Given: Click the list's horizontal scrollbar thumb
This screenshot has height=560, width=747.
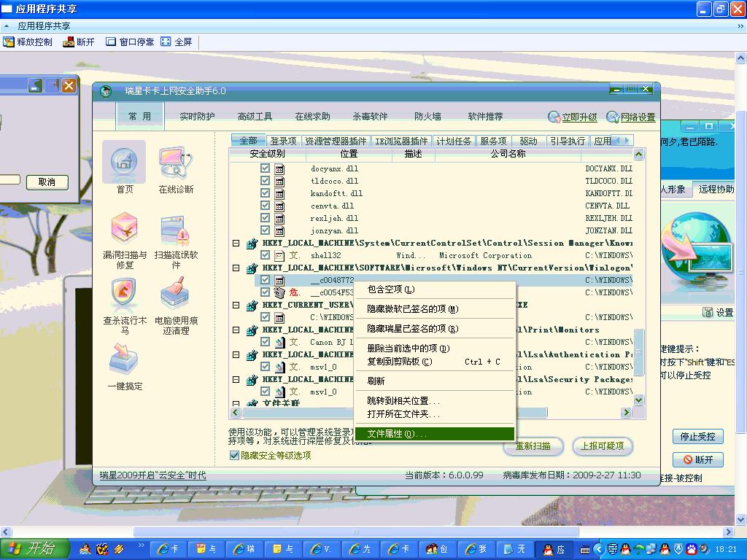Looking at the screenshot, I should [394, 413].
